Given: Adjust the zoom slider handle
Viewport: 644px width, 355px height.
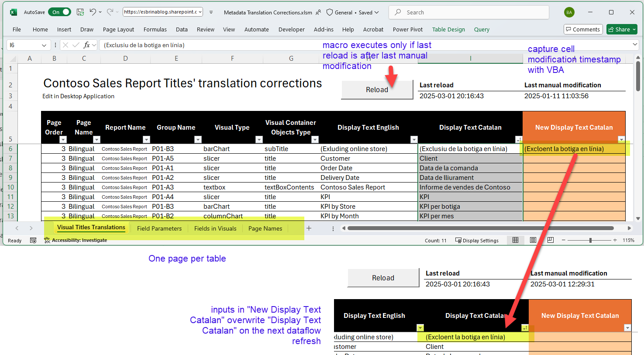Looking at the screenshot, I should 590,240.
